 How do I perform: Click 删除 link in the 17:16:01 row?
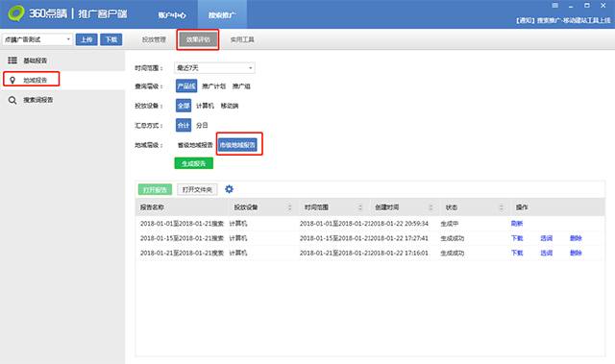click(x=576, y=254)
